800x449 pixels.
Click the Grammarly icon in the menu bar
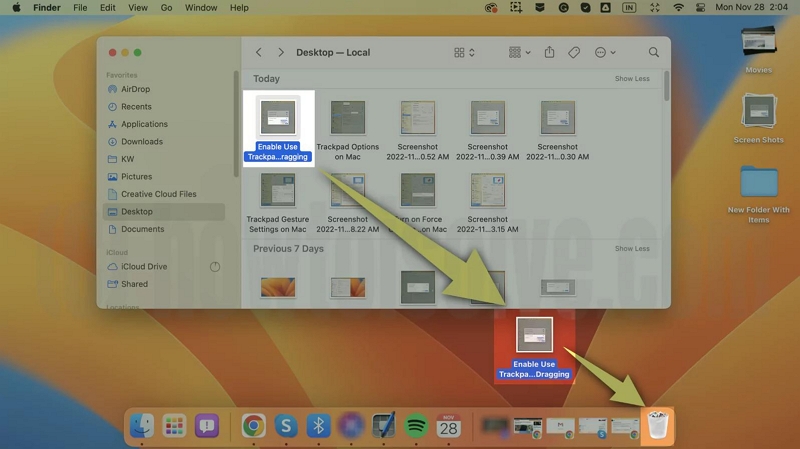click(x=563, y=8)
